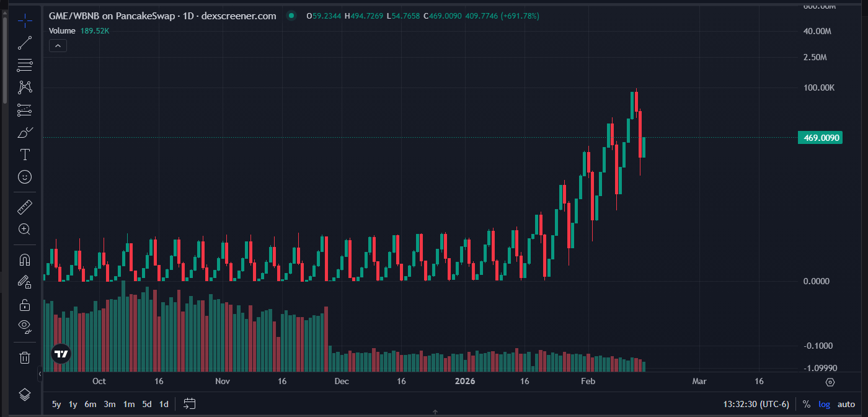The width and height of the screenshot is (868, 417).
Task: Set range to 6m
Action: click(x=91, y=404)
